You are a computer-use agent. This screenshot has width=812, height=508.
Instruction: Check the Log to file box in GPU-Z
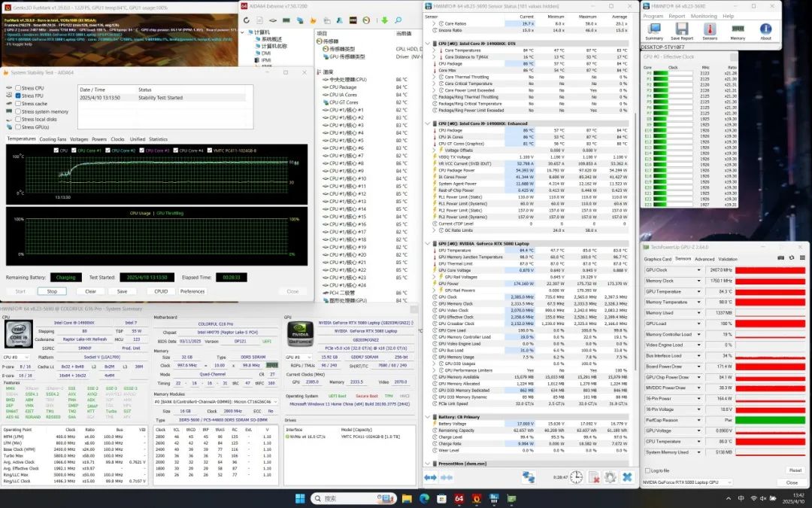coord(647,470)
